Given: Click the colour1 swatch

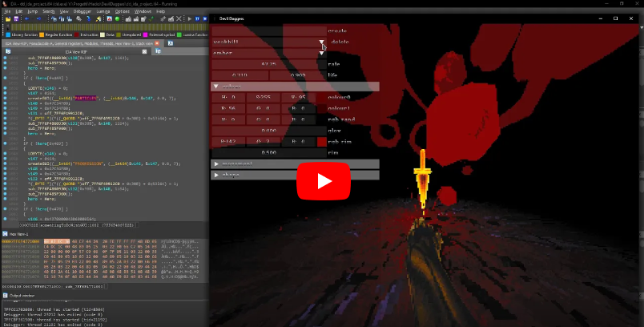Looking at the screenshot, I should click(x=321, y=108).
